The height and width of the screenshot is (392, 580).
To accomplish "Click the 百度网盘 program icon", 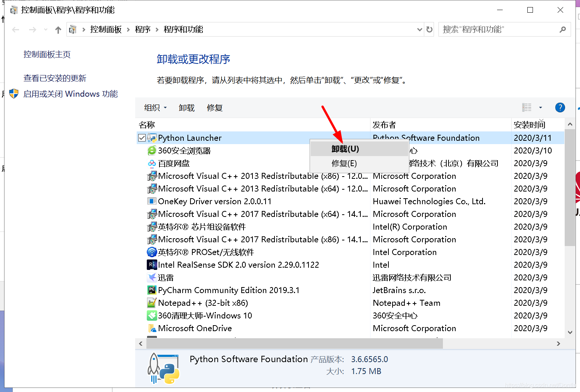I will click(x=152, y=163).
